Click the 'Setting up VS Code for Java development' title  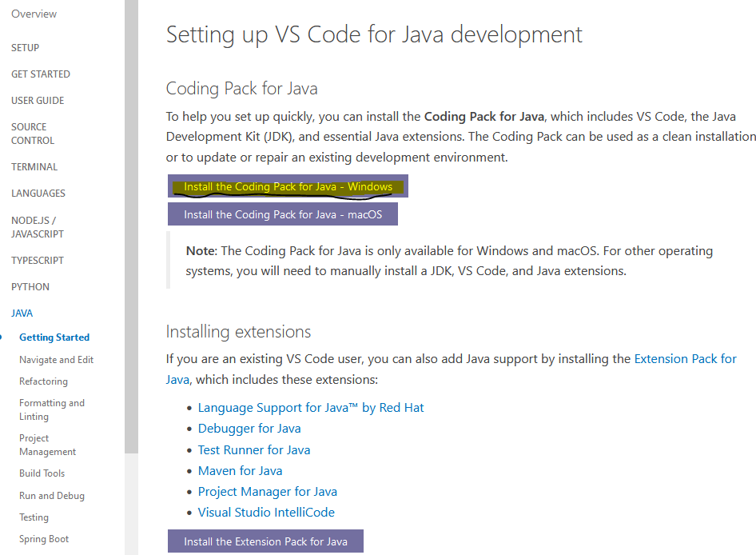374,34
